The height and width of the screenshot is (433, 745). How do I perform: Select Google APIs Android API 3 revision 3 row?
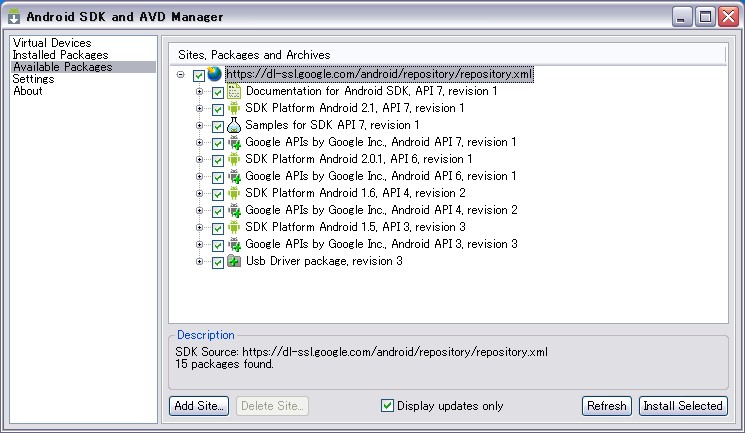pos(381,245)
